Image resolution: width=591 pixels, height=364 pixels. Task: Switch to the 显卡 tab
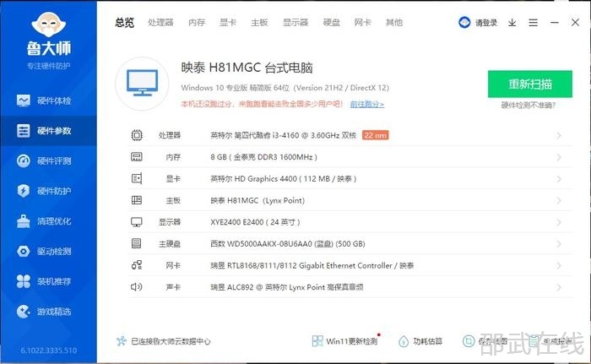pyautogui.click(x=228, y=23)
